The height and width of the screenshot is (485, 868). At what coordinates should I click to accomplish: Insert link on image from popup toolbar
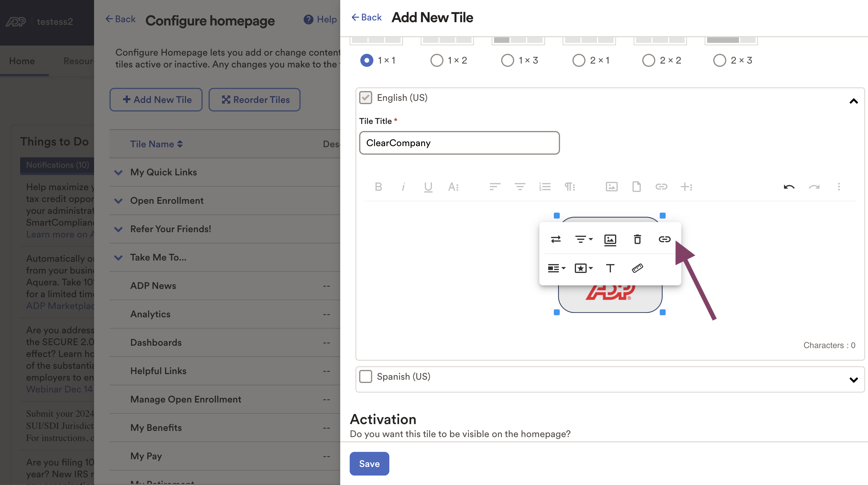[x=664, y=239]
